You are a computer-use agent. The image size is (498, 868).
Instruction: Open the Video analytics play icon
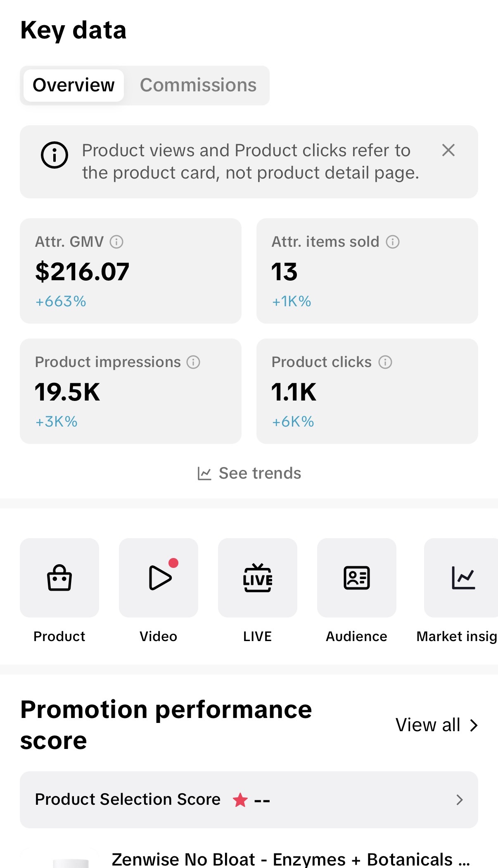159,577
